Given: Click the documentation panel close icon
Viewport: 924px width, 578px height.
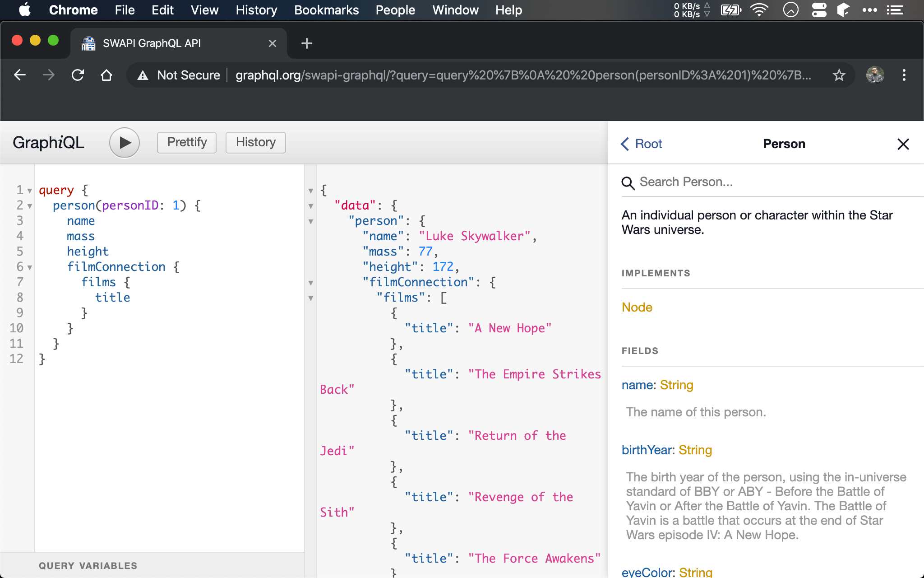Looking at the screenshot, I should pyautogui.click(x=903, y=143).
